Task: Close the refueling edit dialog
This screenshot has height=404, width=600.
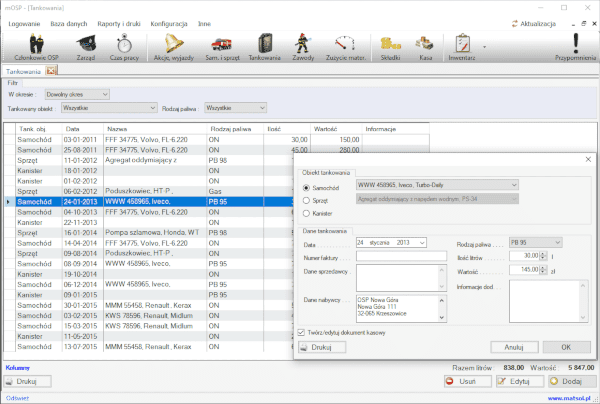Action: (588, 159)
